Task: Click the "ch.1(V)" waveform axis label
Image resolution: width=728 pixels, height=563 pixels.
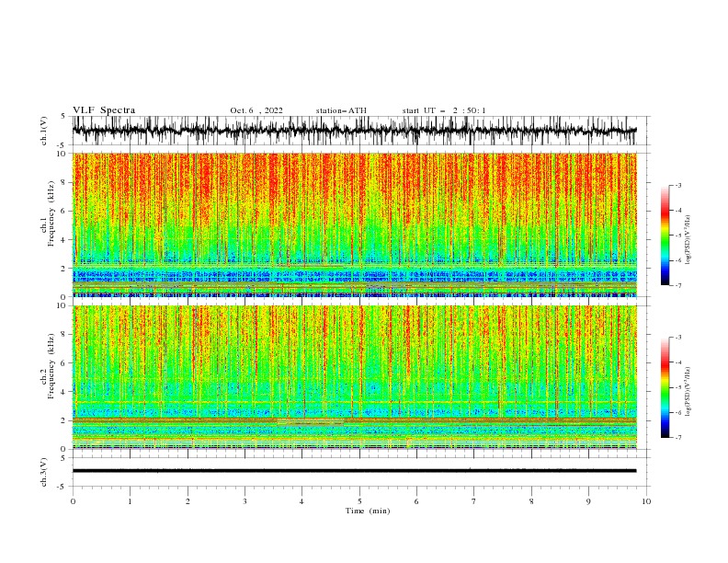Action: (x=44, y=131)
